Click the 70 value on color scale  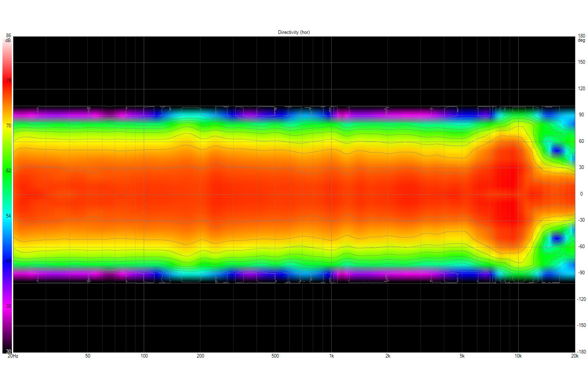[x=9, y=126]
